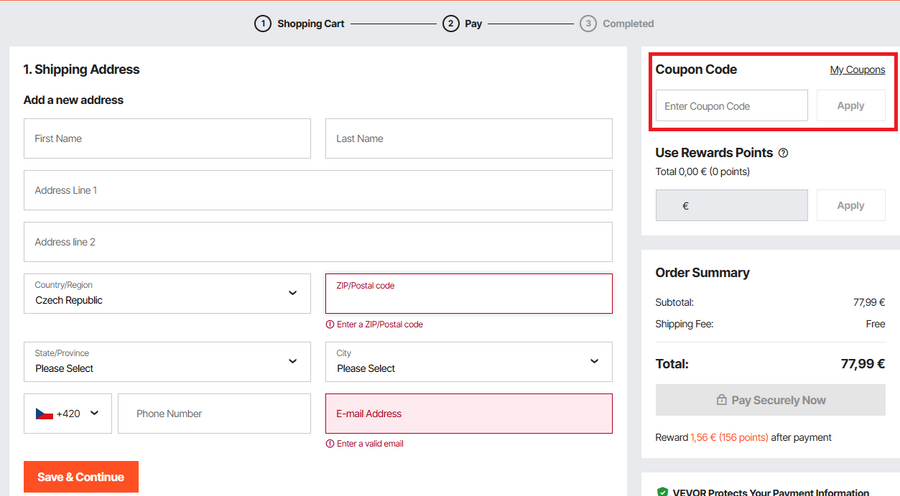Viewport: 900px width, 496px height.
Task: Select the Completed step in progress bar
Action: point(627,23)
